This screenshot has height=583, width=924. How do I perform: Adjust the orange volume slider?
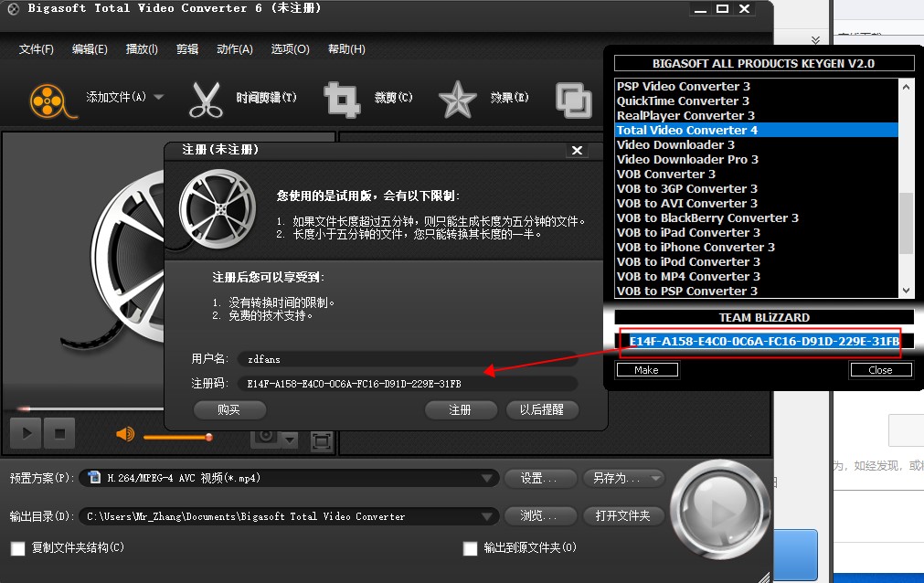click(x=177, y=437)
